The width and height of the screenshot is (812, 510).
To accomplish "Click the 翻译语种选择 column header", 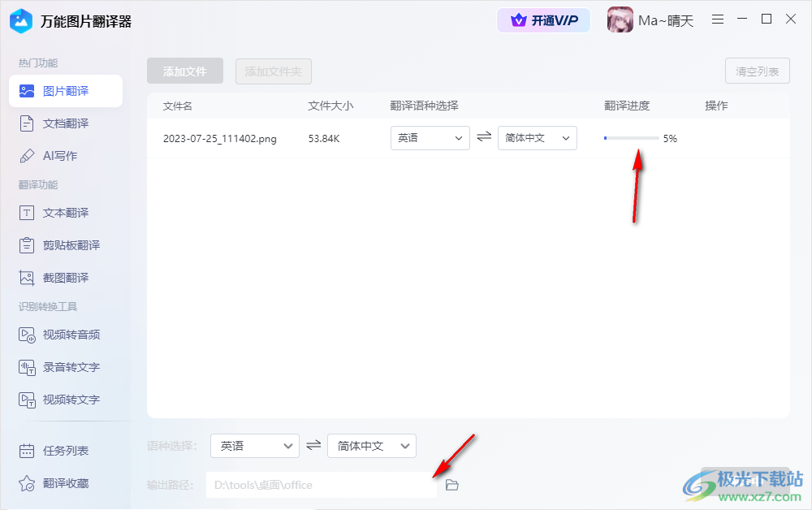I will [x=424, y=106].
